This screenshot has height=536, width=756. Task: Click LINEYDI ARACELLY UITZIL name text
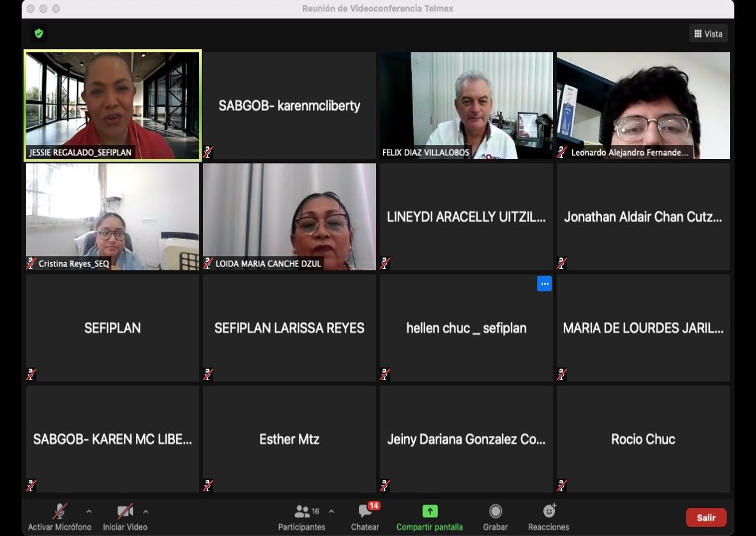tap(466, 217)
